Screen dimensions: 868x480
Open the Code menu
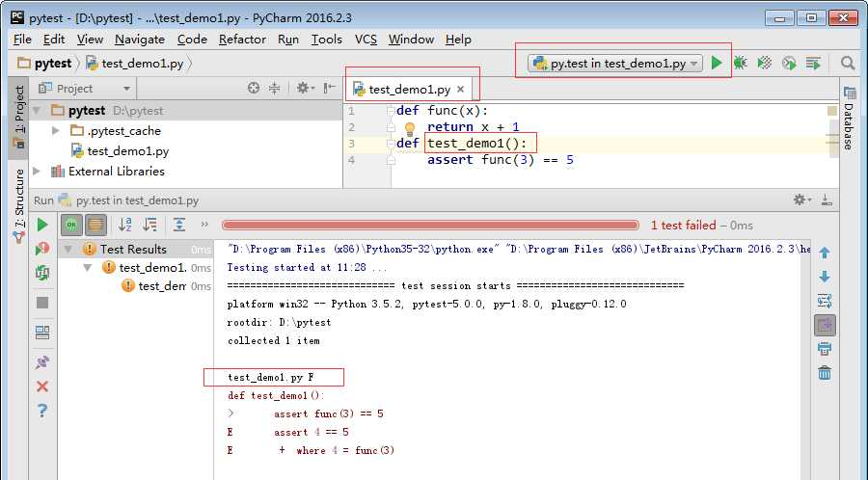point(192,40)
